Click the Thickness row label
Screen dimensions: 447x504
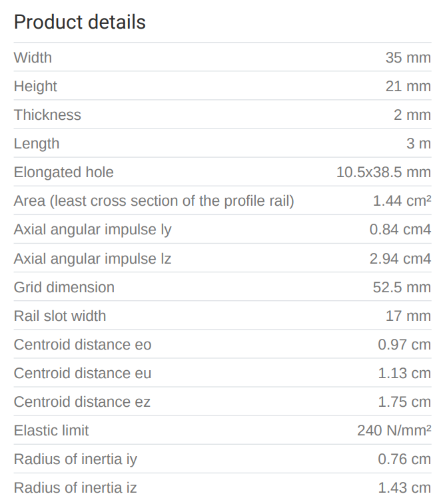(47, 115)
